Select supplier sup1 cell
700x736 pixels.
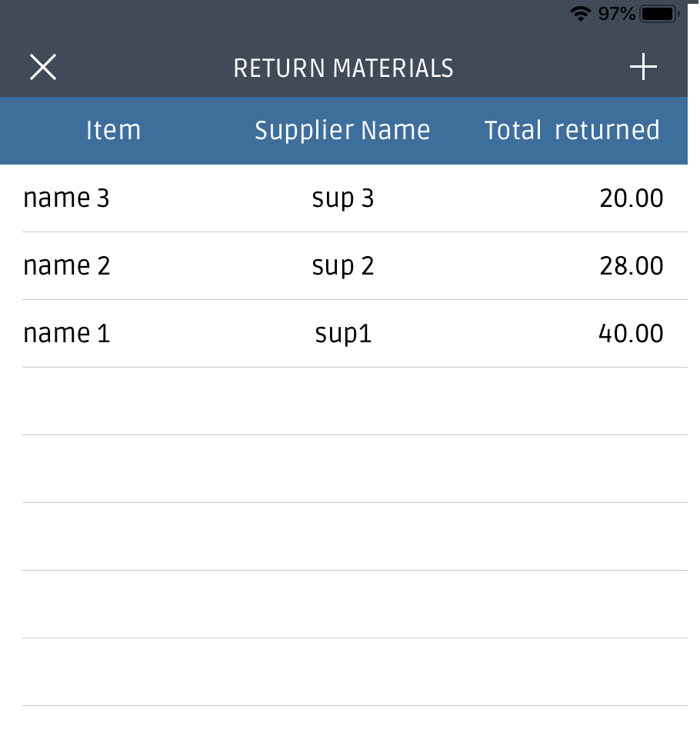(343, 334)
